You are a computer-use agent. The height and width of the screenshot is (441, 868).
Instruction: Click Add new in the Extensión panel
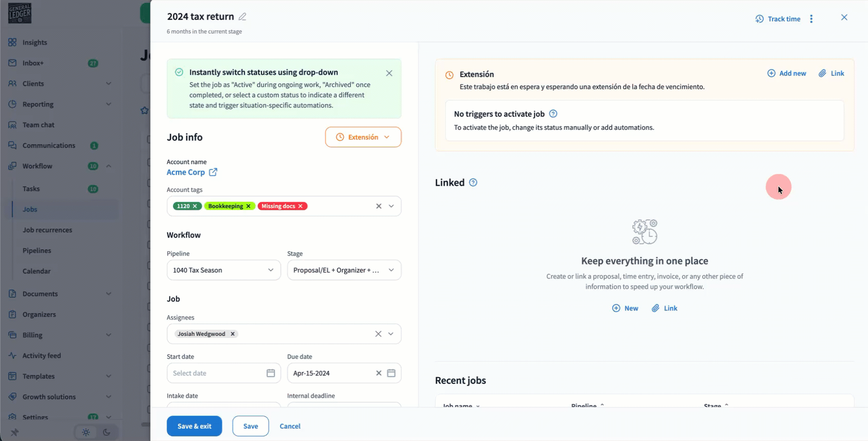tap(787, 73)
